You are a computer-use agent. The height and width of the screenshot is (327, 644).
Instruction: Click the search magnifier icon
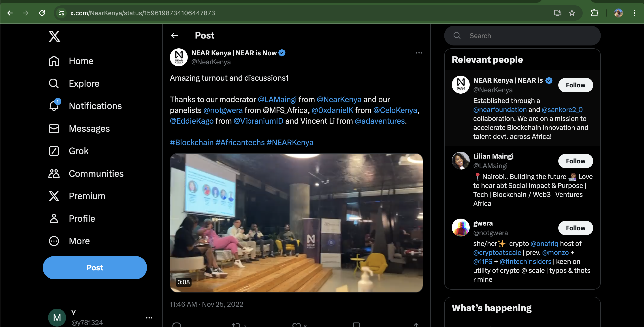click(457, 36)
